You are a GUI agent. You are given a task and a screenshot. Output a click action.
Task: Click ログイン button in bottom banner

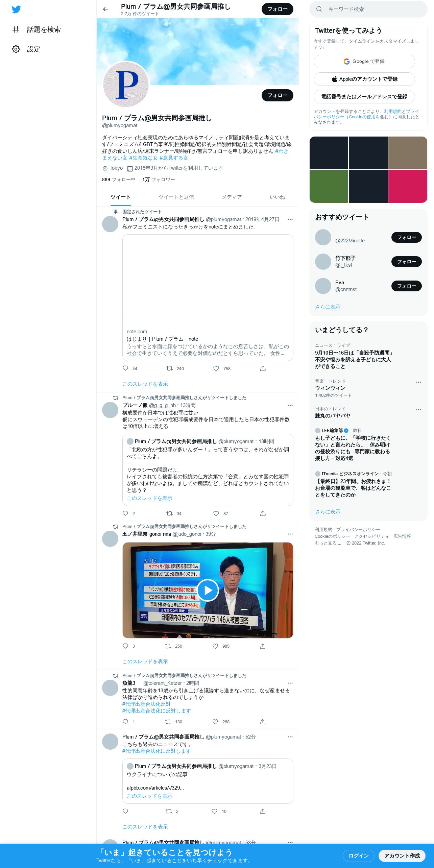tap(358, 856)
